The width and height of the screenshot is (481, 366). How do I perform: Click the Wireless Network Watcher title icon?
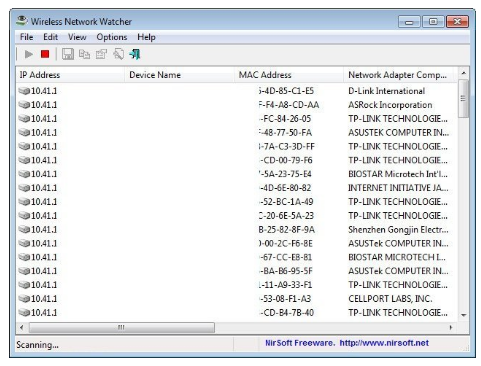click(22, 21)
